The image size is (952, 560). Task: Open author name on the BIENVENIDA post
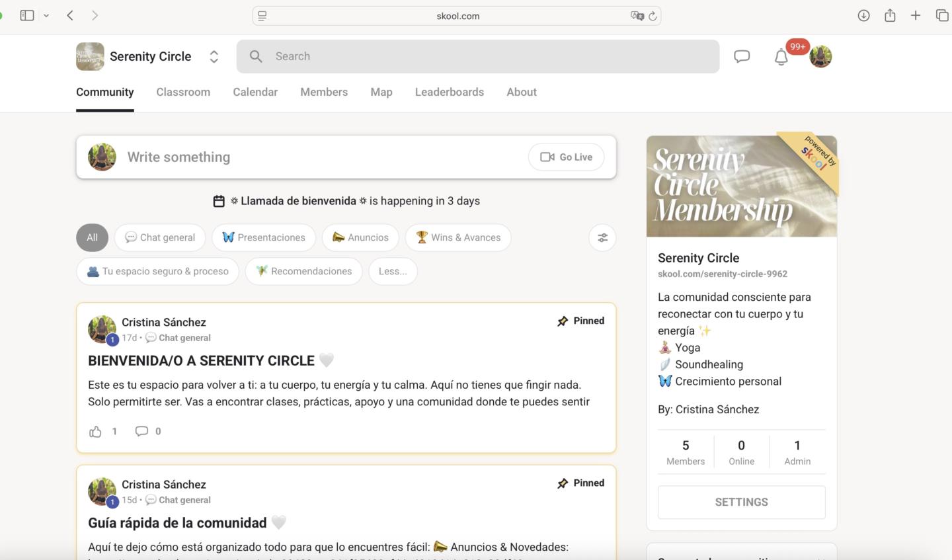[164, 322]
